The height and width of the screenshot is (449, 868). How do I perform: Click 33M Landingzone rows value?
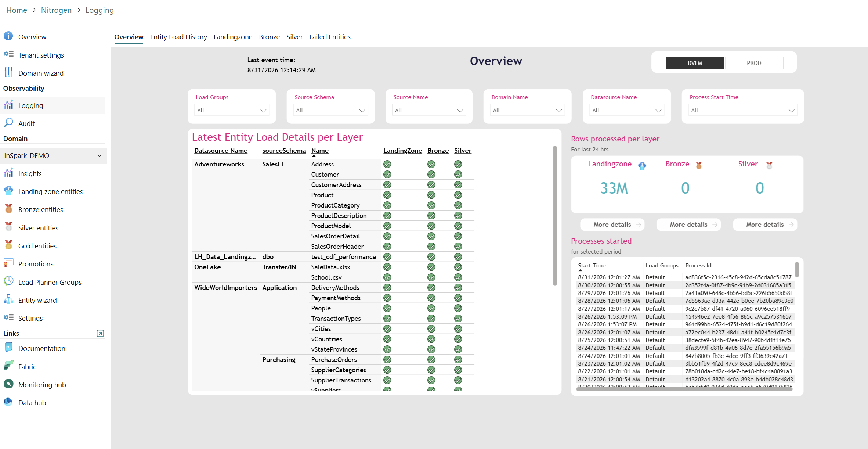(x=614, y=188)
